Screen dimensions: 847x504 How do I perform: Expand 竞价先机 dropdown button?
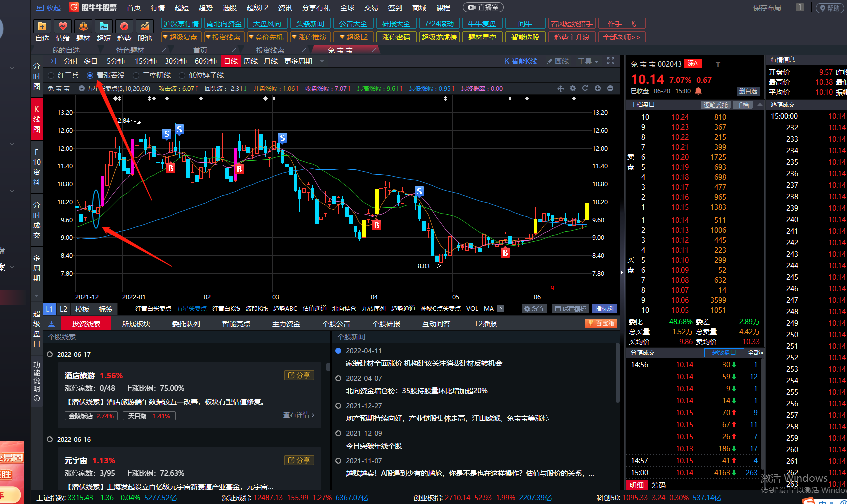[x=268, y=37]
